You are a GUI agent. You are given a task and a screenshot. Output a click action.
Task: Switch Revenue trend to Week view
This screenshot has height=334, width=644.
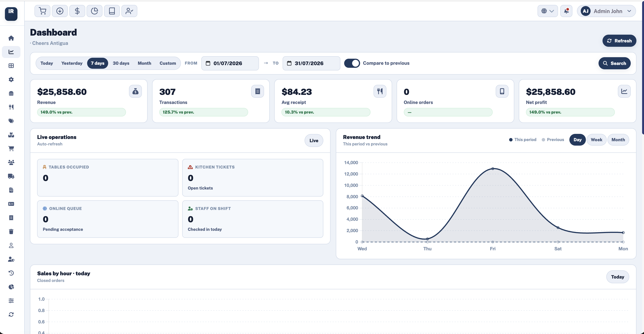[x=596, y=140]
